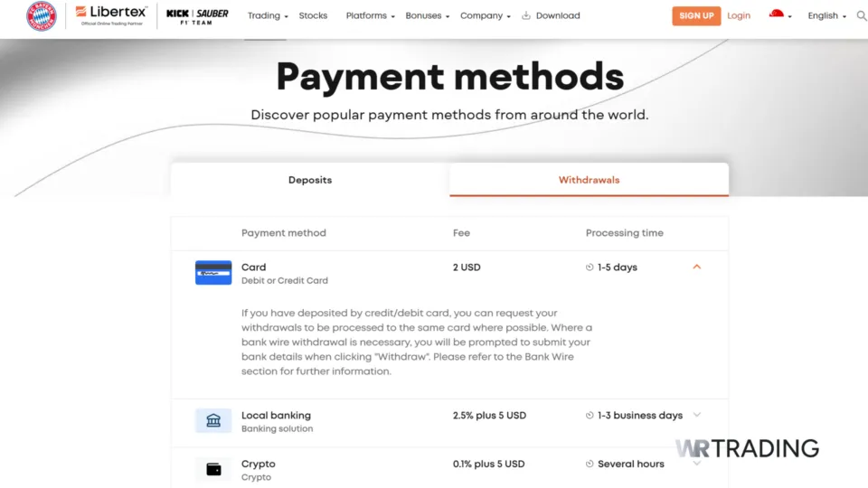Image resolution: width=868 pixels, height=488 pixels.
Task: Click the clock icon next to 1-3 business days
Action: [x=590, y=416]
